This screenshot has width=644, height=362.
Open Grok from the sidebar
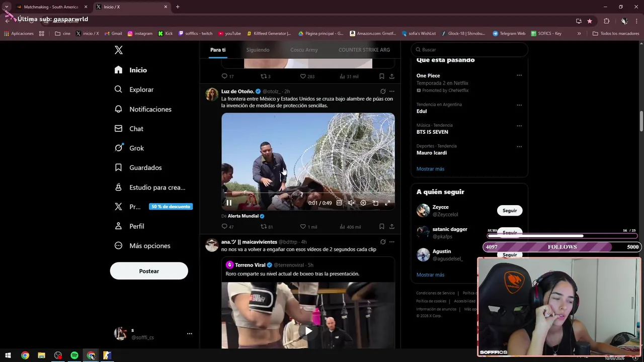[x=129, y=148]
